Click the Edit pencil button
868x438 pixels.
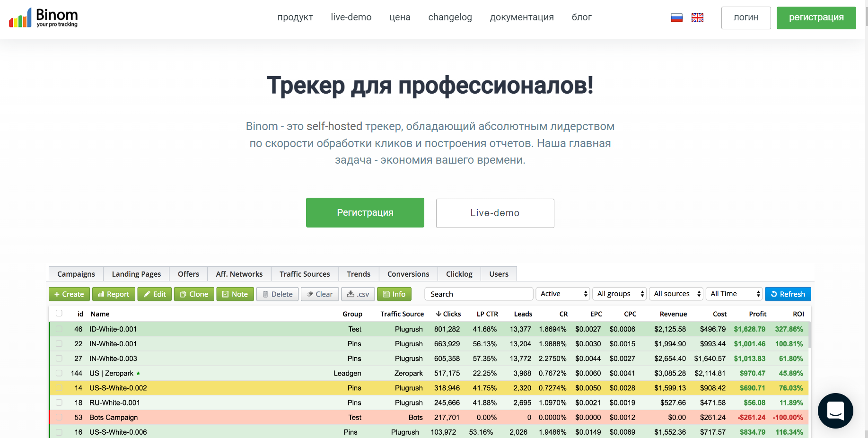coord(155,294)
